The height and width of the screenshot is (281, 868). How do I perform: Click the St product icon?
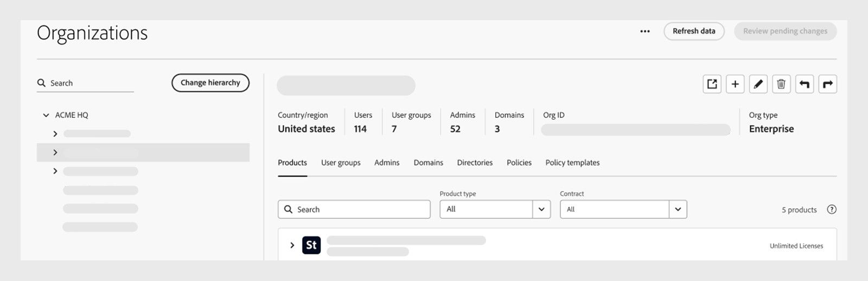(x=311, y=245)
